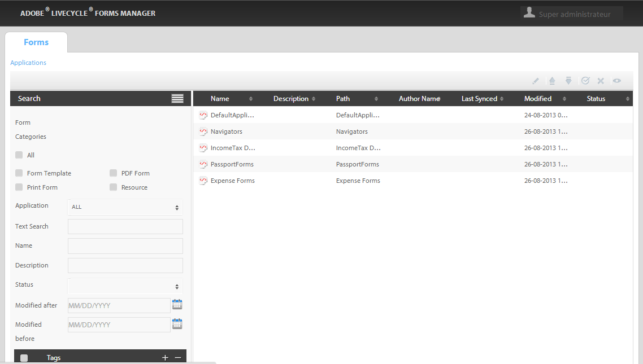
Task: Click the Text Search input field
Action: click(x=125, y=226)
